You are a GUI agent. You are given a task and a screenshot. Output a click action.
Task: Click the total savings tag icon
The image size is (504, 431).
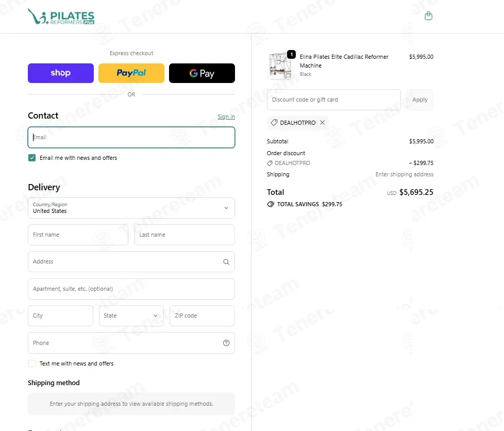coord(271,204)
